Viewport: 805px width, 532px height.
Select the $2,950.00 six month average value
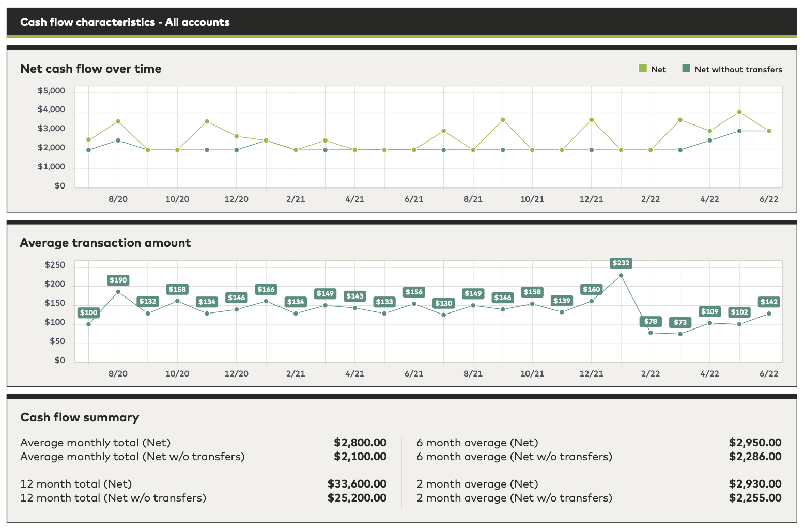coord(755,443)
